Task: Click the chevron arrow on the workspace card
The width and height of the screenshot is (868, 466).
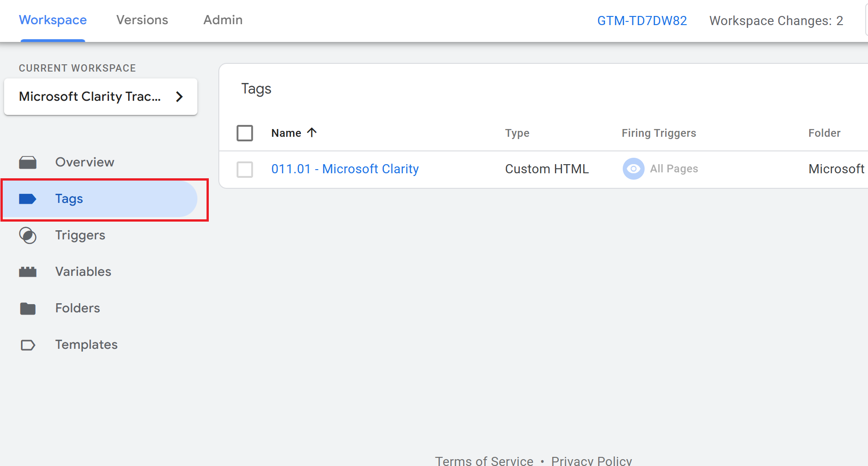Action: (180, 97)
